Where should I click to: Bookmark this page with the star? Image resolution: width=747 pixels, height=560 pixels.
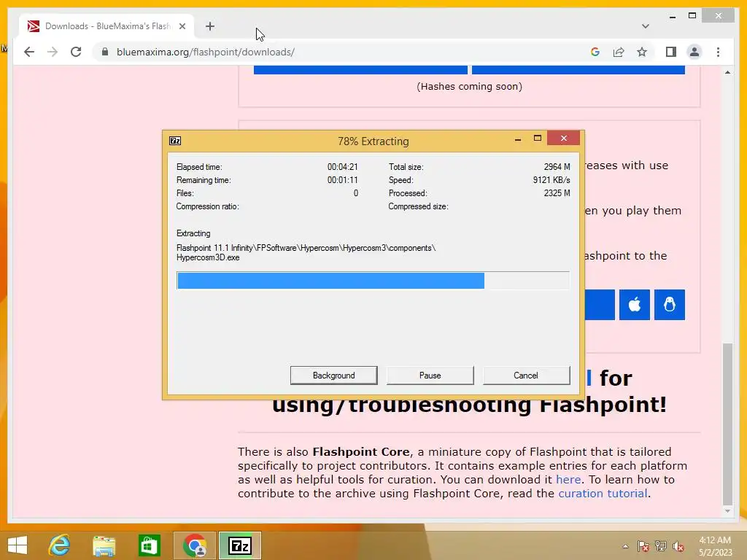click(x=642, y=52)
